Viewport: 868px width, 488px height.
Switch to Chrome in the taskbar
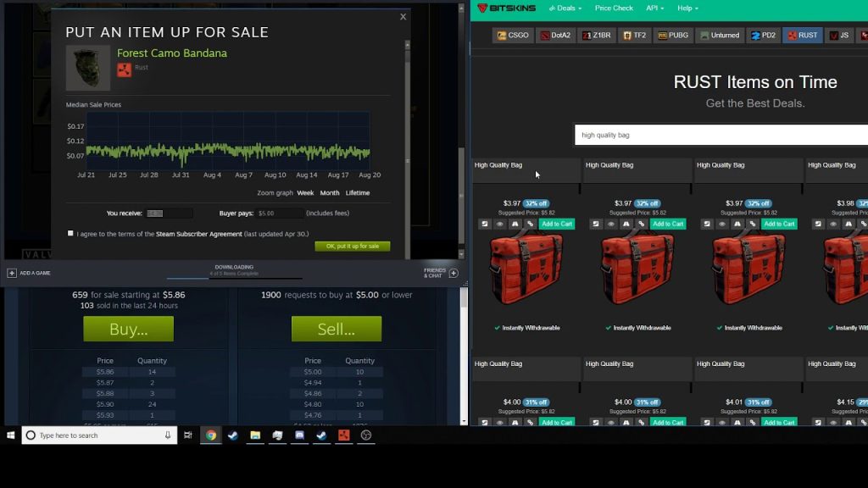tap(211, 435)
